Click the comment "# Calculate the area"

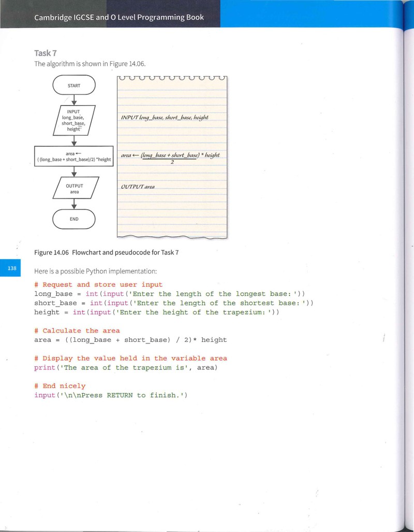click(77, 331)
